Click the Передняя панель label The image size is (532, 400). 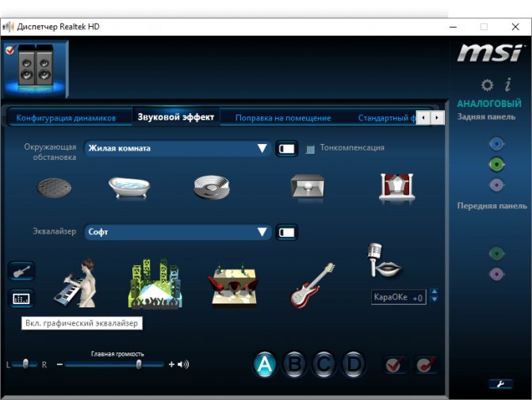492,206
